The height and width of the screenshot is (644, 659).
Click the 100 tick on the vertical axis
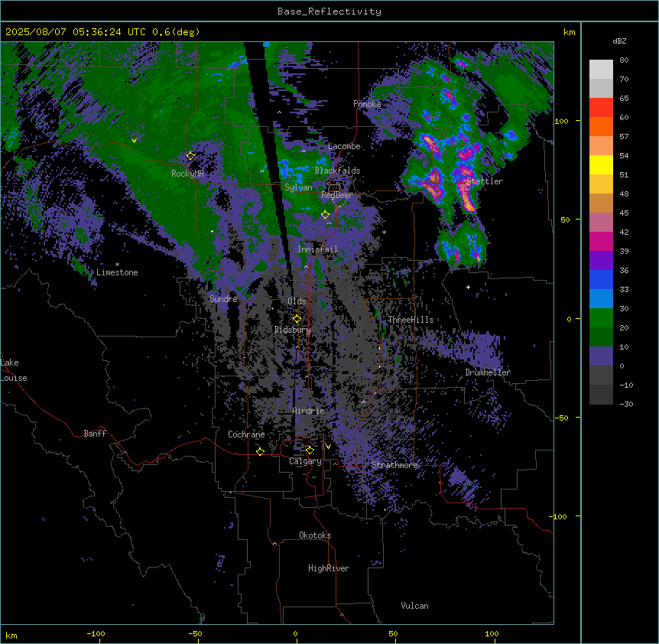click(561, 121)
